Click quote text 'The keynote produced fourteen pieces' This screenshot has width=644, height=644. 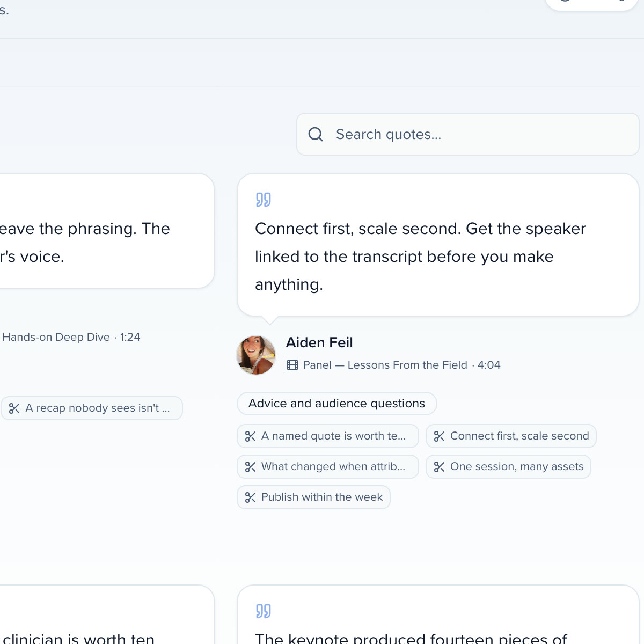tap(411, 638)
